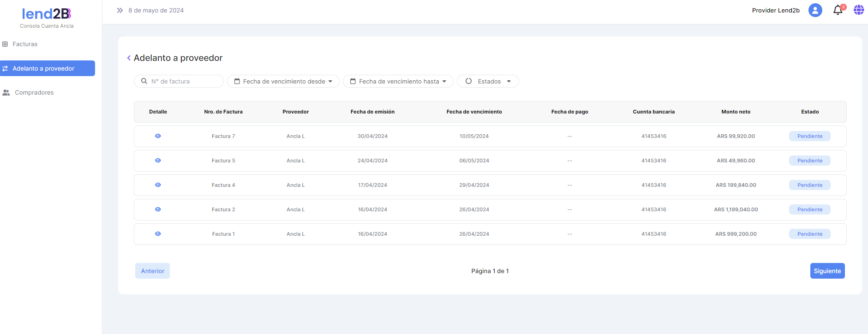Click the Anterior page button
The height and width of the screenshot is (334, 868).
click(152, 271)
